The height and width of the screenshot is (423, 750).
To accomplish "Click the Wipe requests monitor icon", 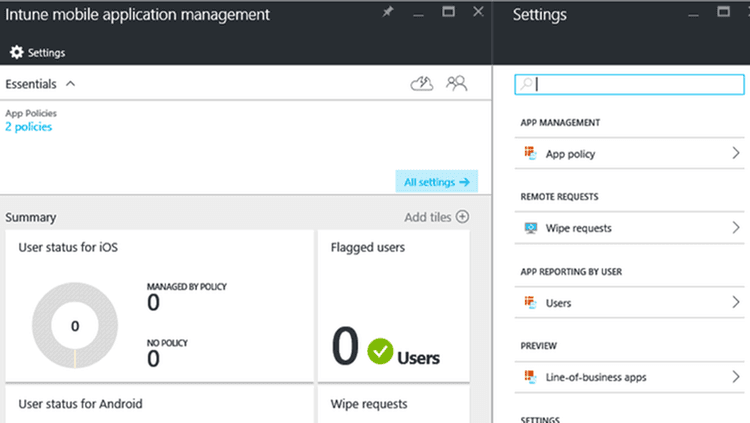I will [531, 228].
